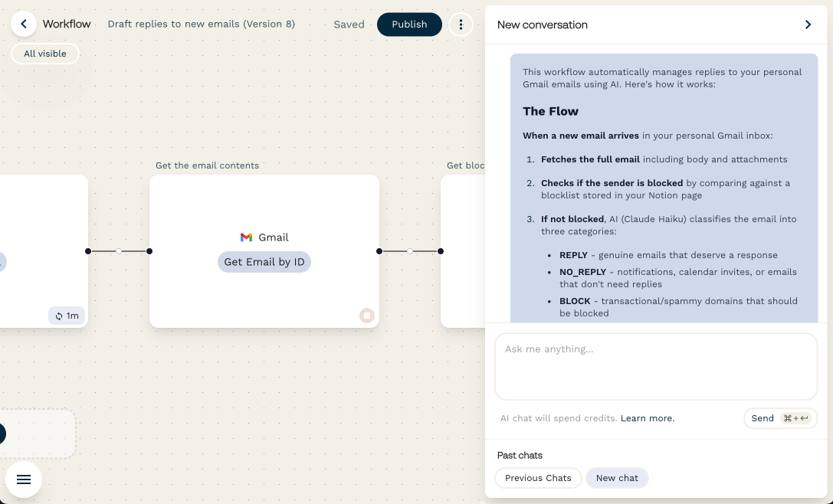Click the Get the email contents node label
Image resolution: width=833 pixels, height=504 pixels.
point(207,165)
